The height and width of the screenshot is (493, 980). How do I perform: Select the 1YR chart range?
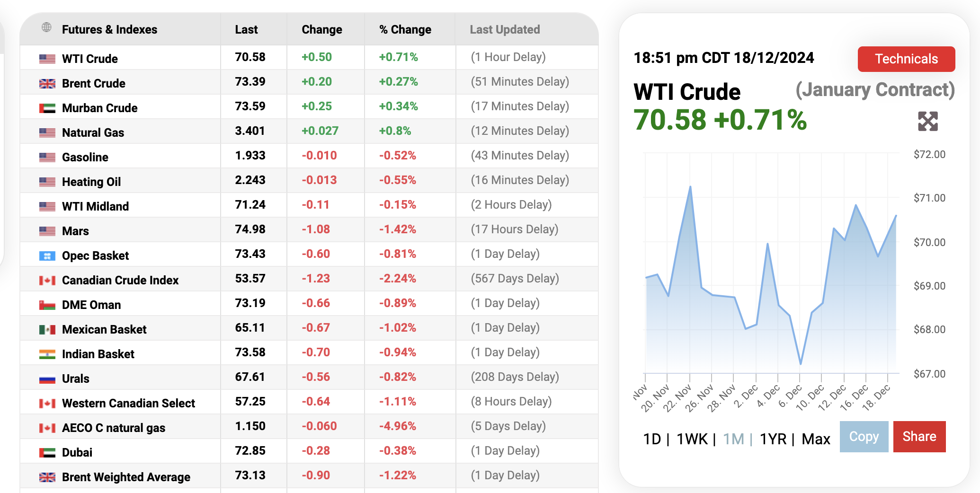[x=773, y=439]
